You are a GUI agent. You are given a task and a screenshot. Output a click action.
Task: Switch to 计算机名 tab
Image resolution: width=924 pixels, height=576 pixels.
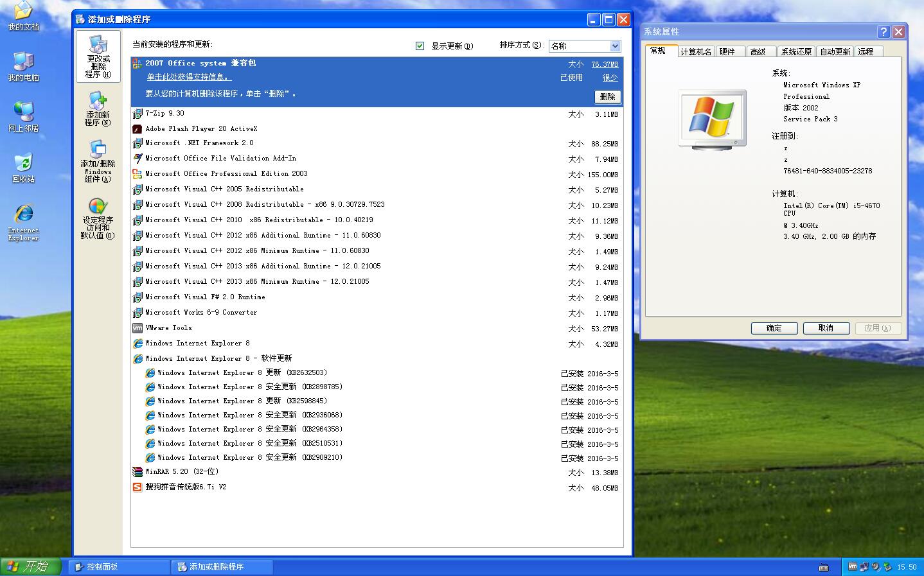(x=696, y=52)
